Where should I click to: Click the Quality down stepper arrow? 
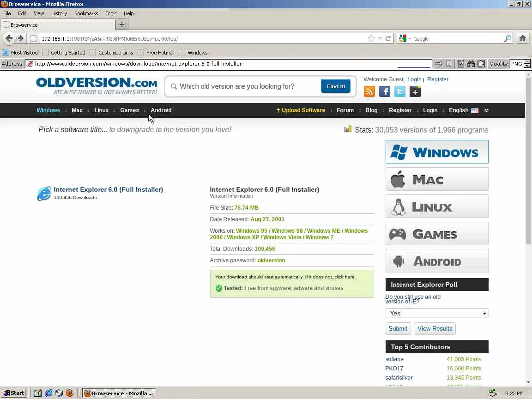[x=527, y=66]
